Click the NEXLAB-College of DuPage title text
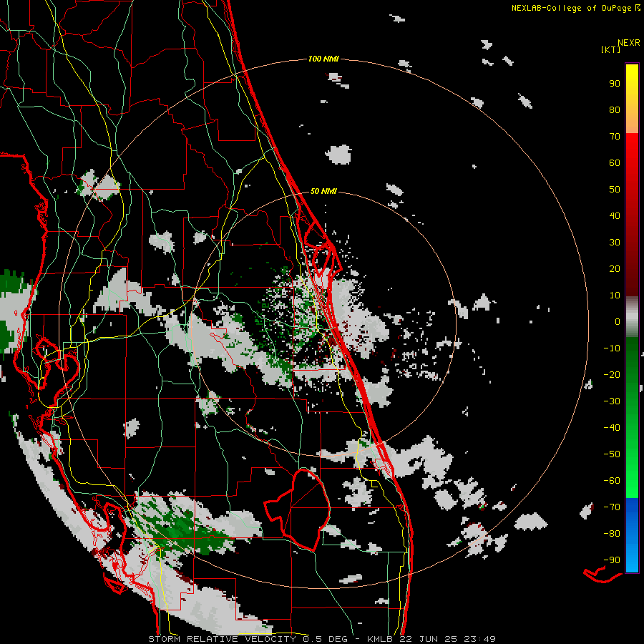Viewport: 644px width, 644px height. [576, 8]
